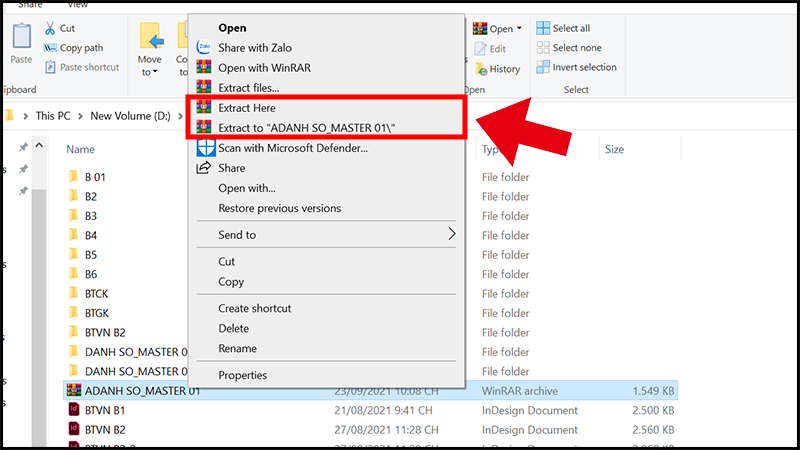Click the Cut scissors icon
The height and width of the screenshot is (450, 800).
click(49, 29)
